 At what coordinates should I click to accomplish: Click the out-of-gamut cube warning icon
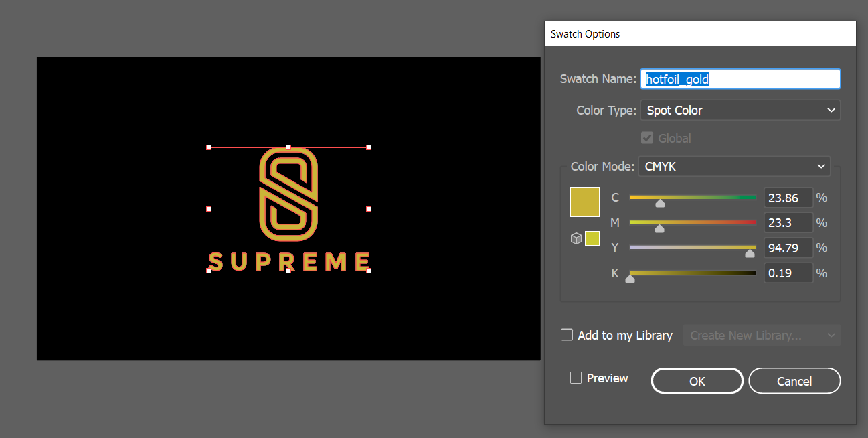coord(576,238)
